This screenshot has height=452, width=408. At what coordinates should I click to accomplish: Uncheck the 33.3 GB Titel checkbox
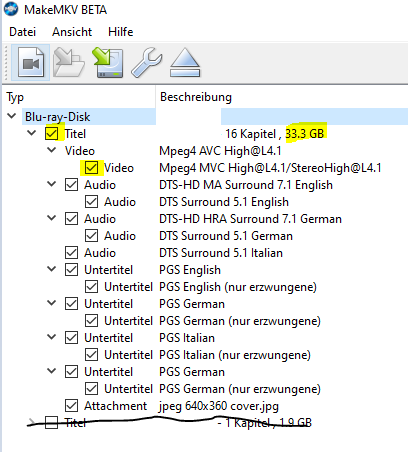(x=51, y=133)
